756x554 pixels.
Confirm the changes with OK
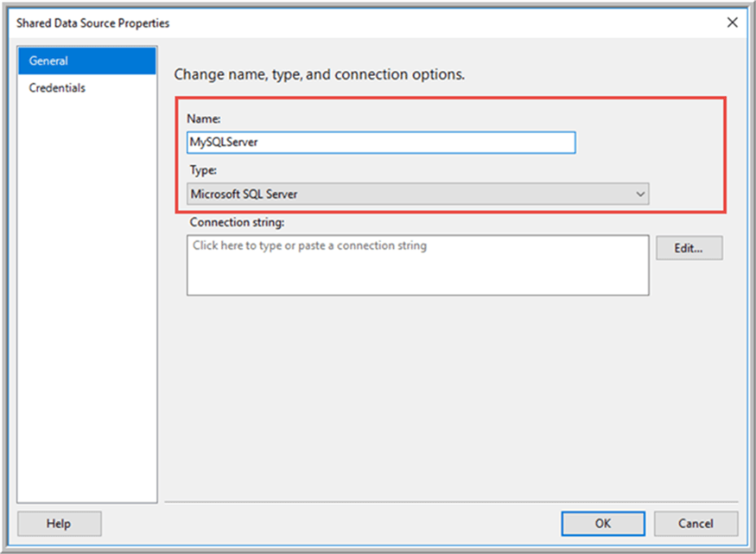point(602,524)
